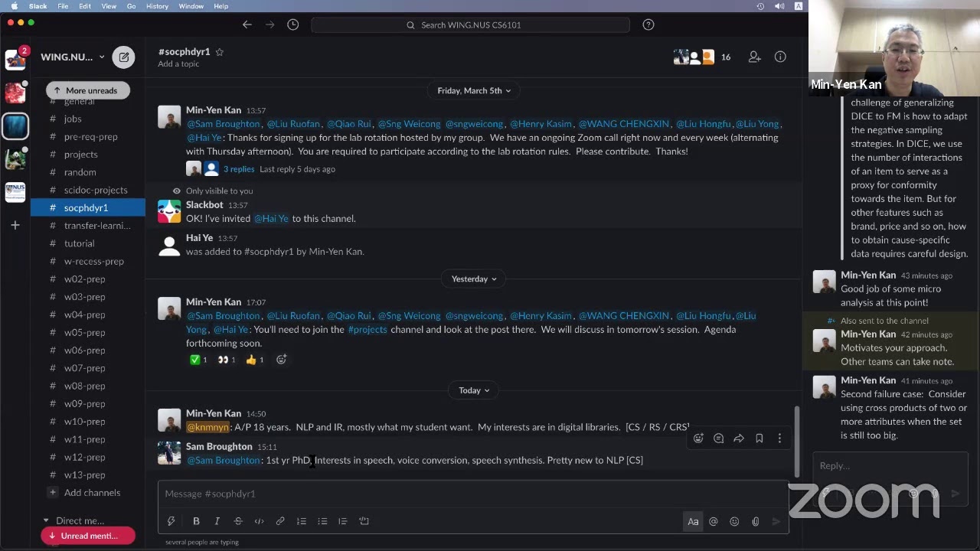This screenshot has height=551, width=980.
Task: Select Add a topic under the channel name
Action: coord(178,64)
